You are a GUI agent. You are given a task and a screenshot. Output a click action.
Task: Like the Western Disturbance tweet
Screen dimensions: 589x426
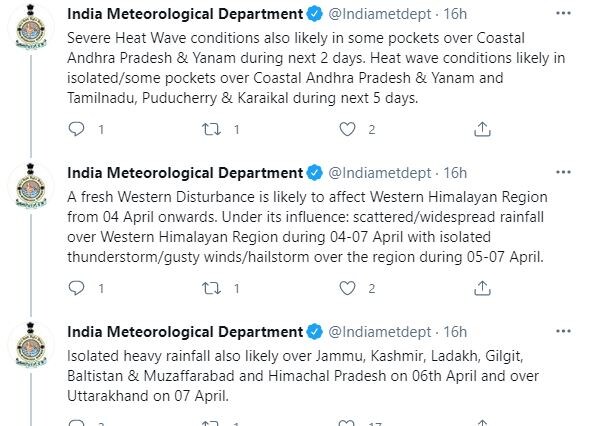coord(347,289)
